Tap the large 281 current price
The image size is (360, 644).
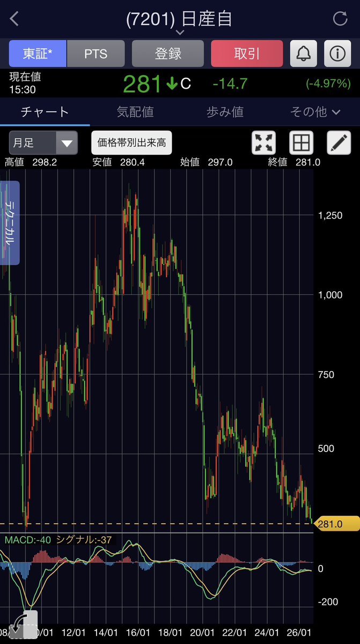click(142, 84)
